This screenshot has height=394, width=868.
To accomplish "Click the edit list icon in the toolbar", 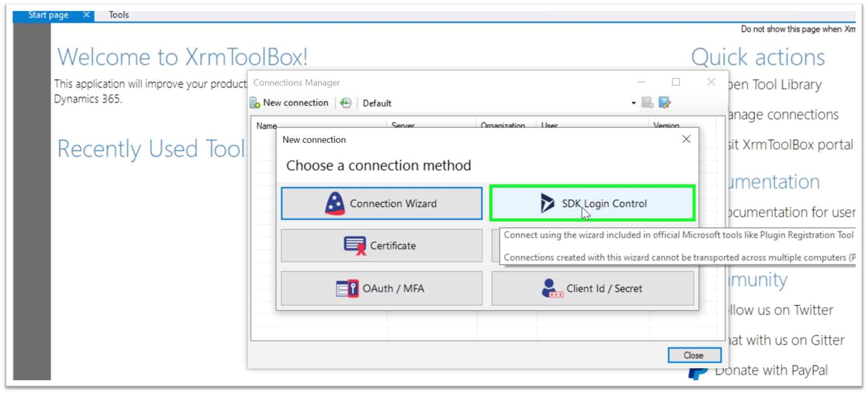I will pos(664,102).
